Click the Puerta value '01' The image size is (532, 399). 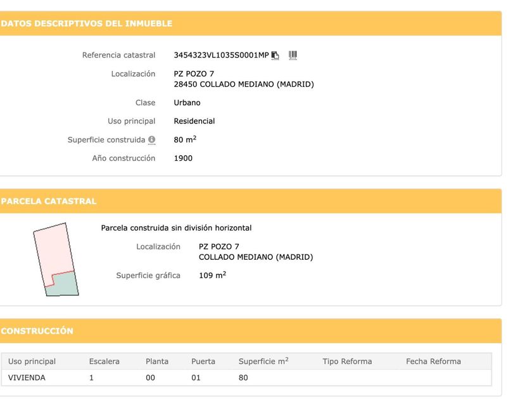196,377
